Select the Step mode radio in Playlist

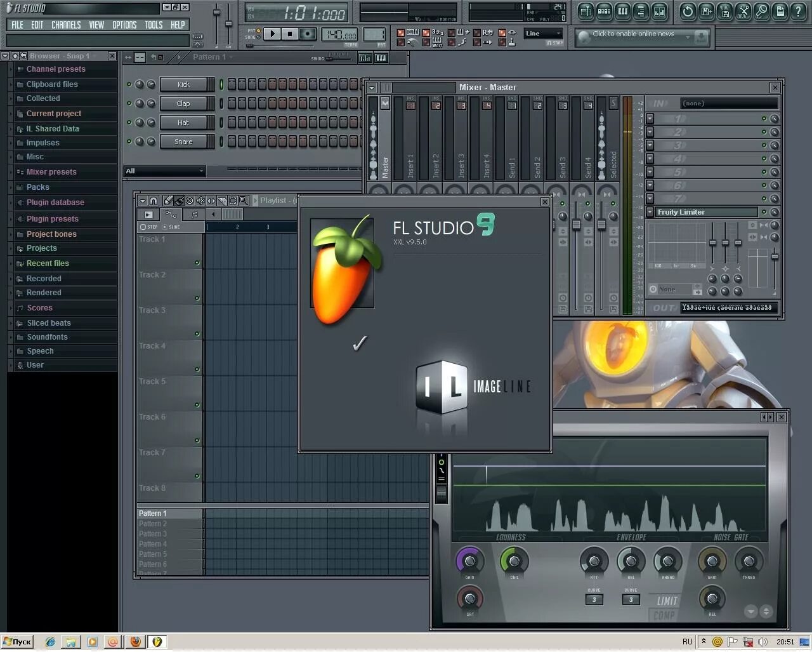tap(148, 227)
